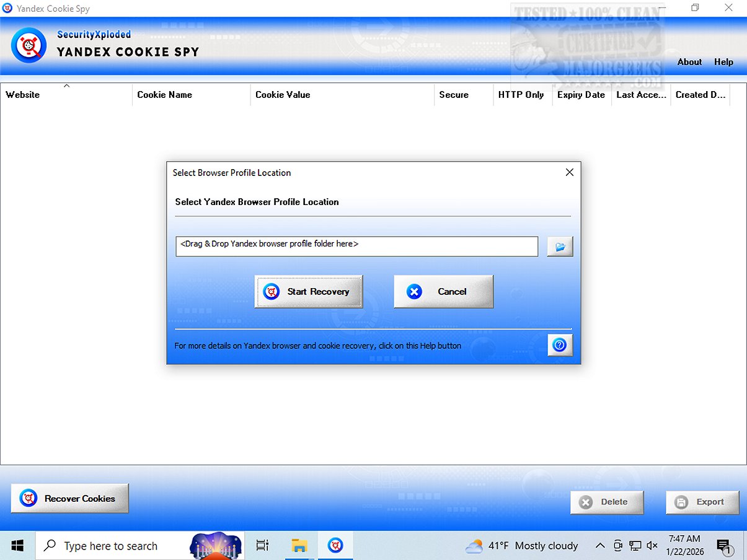Open the clock showing 7:47 AM
Image resolution: width=747 pixels, height=560 pixels.
tap(685, 546)
